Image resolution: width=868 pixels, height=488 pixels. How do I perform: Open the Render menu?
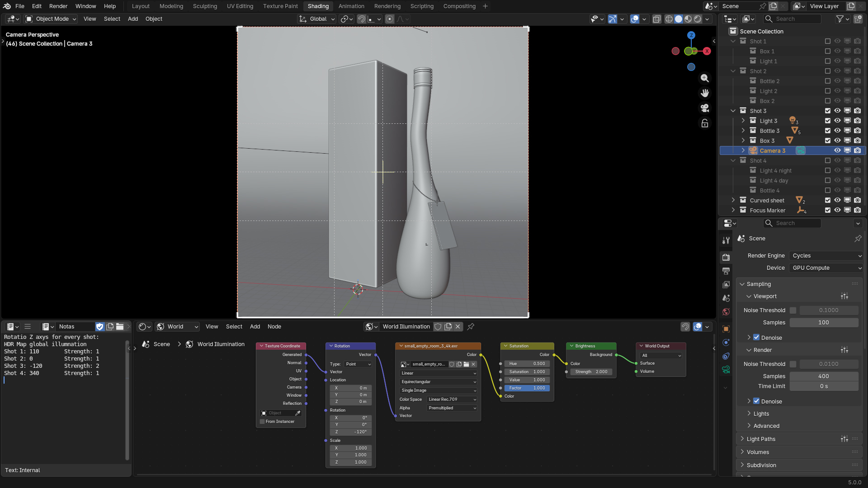58,6
